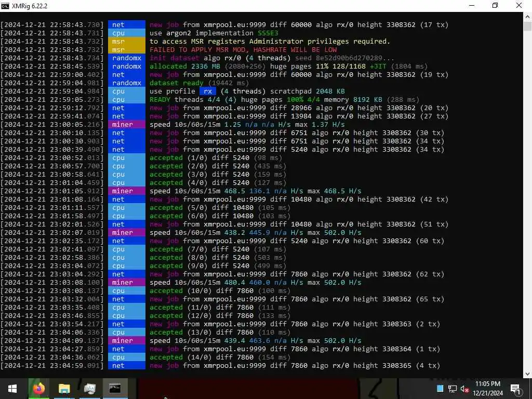This screenshot has width=532, height=399.
Task: Click the highlighted 'rx' profile label
Action: [208, 91]
